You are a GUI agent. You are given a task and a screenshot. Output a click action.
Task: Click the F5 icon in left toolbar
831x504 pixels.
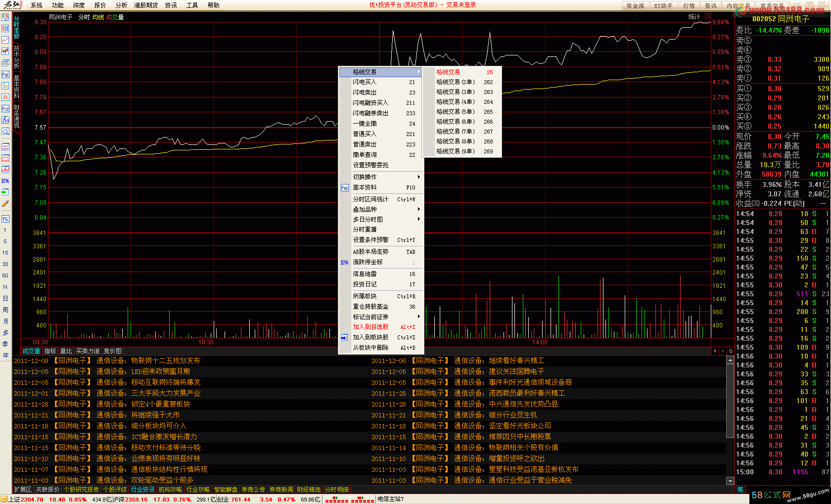[x=5, y=219]
